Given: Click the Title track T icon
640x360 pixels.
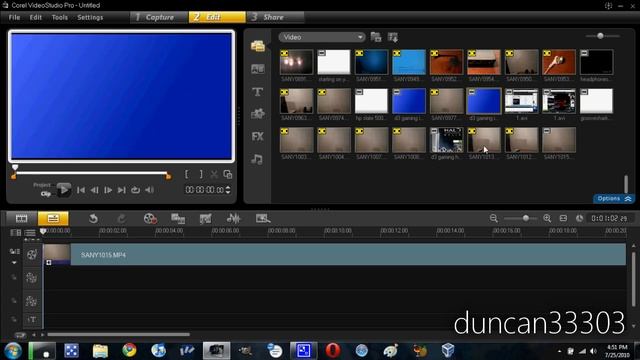Looking at the screenshot, I should (32, 320).
